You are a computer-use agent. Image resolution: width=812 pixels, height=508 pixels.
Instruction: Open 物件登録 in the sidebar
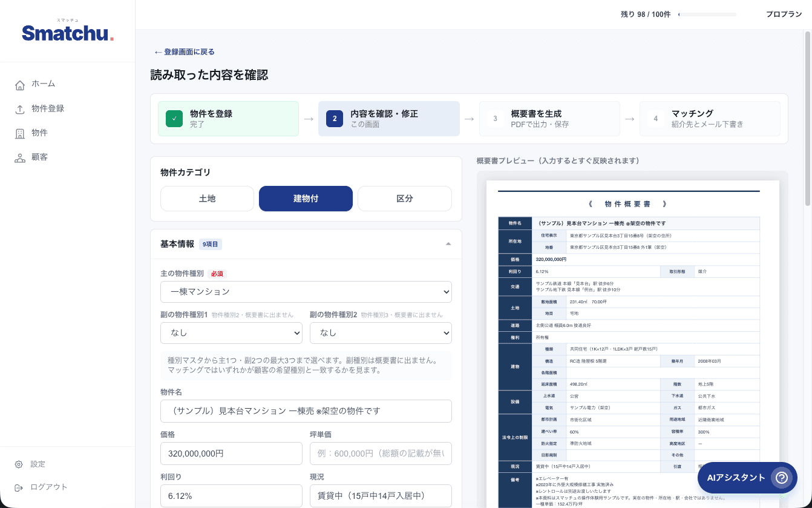click(68, 108)
